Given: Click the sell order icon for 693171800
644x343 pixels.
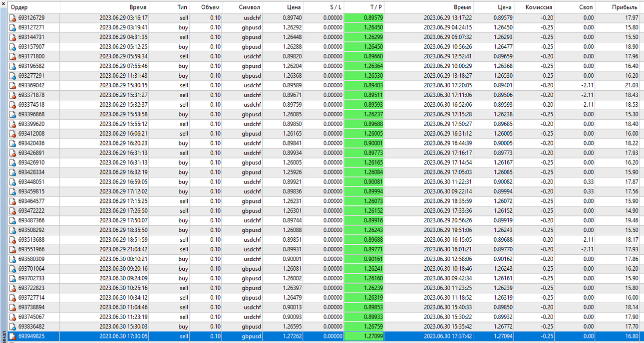Looking at the screenshot, I should click(13, 56).
